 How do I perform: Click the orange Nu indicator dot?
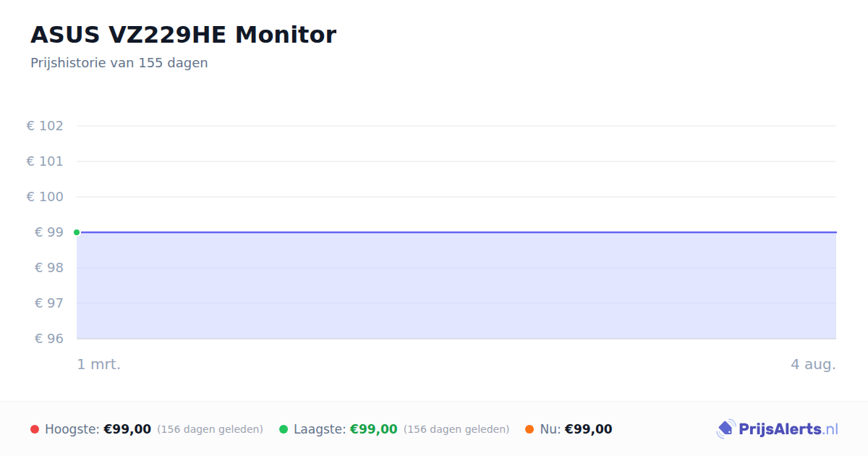tap(529, 429)
